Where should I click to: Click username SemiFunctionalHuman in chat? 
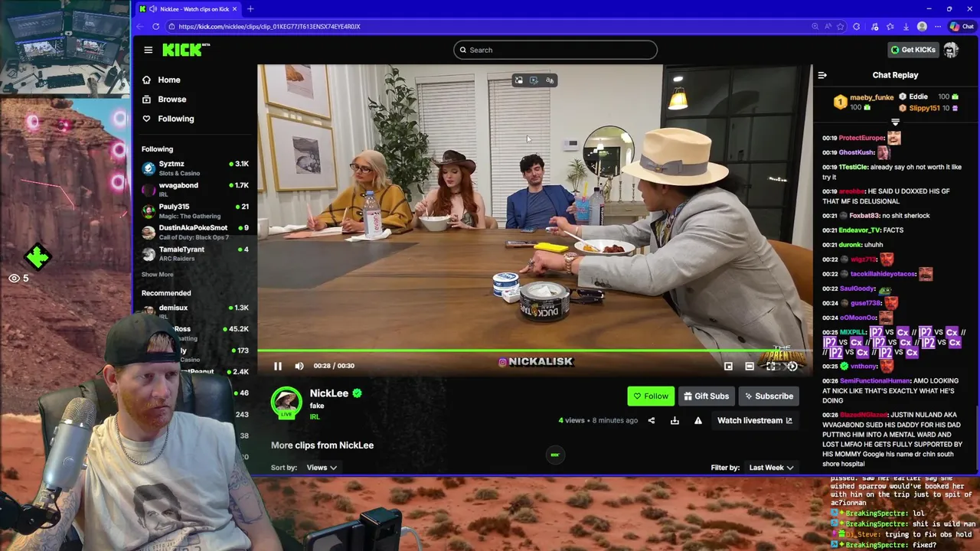pos(875,380)
